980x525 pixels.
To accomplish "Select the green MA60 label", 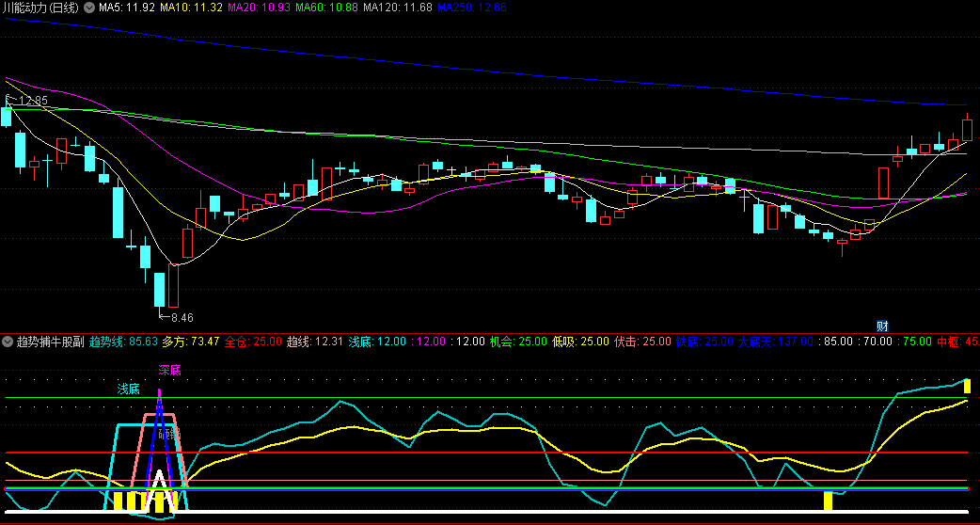I will pyautogui.click(x=326, y=8).
